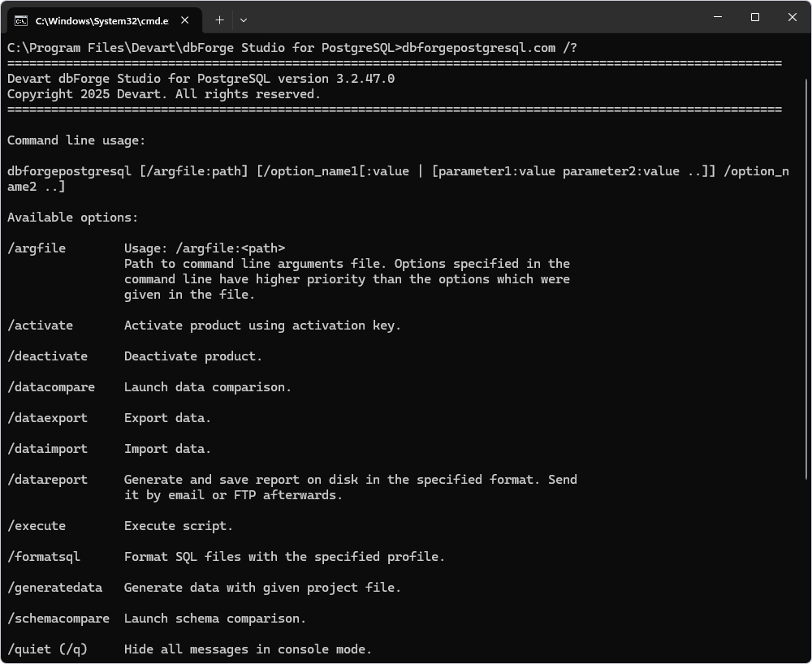Screen dimensions: 812x664
Task: Click the vertical scrollbar thumb
Action: click(x=806, y=279)
